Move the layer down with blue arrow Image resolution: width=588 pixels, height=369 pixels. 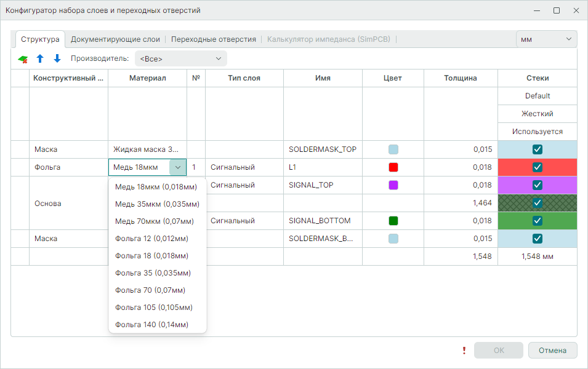click(57, 59)
